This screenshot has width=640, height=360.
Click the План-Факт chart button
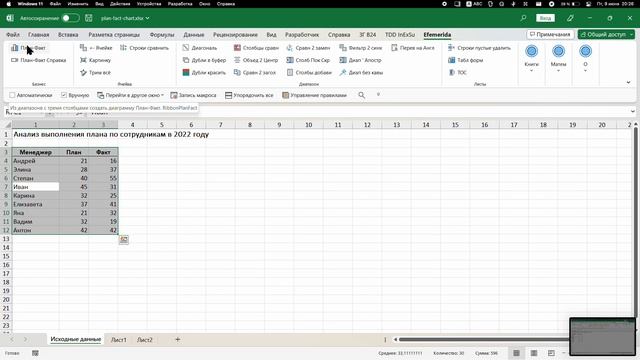(29, 48)
